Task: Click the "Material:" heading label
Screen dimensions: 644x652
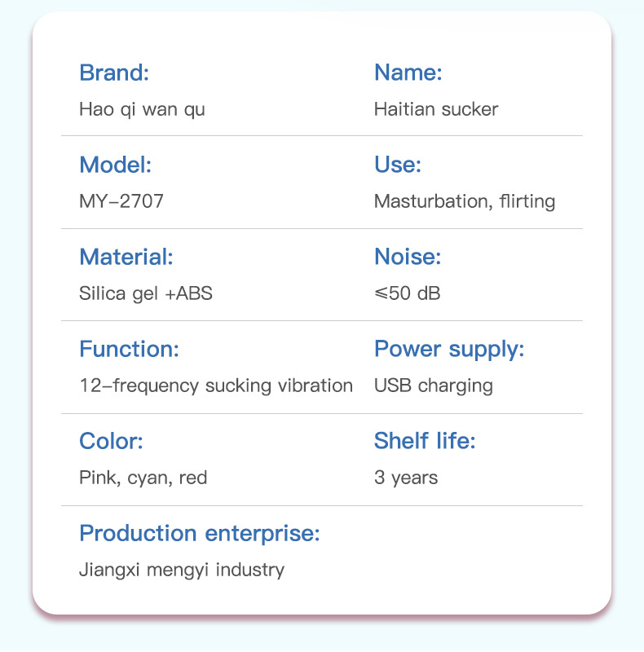Action: (x=126, y=258)
